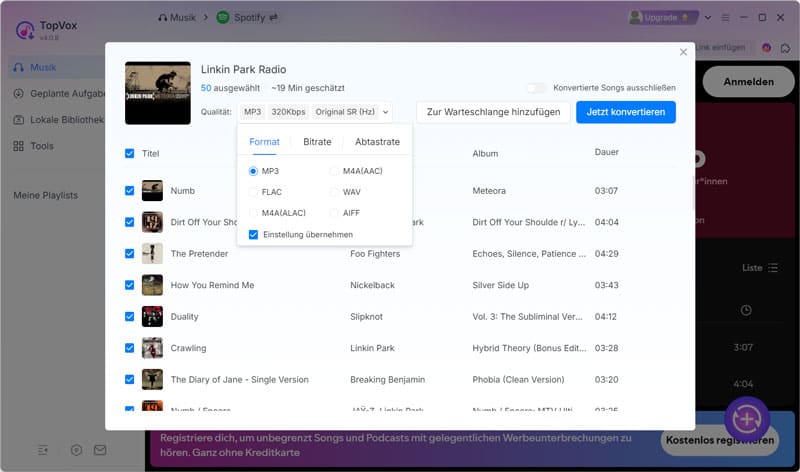Click the Duality album thumbnail
This screenshot has height=472, width=800.
tap(152, 317)
